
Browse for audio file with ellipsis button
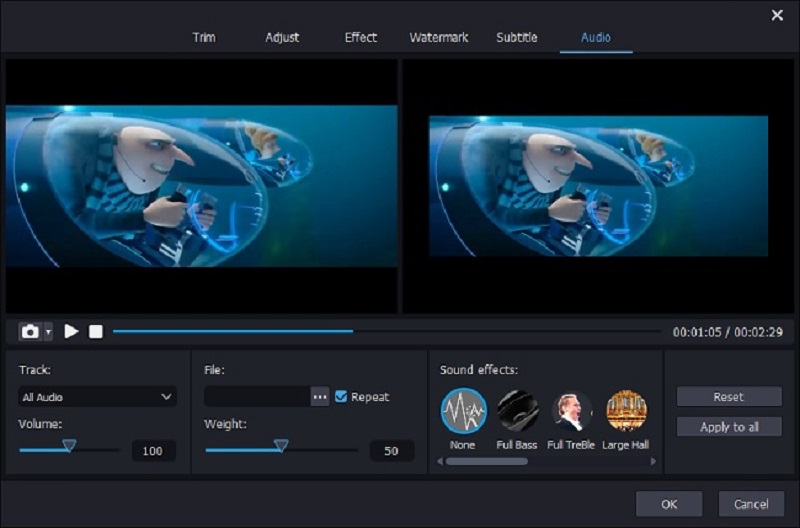point(320,397)
